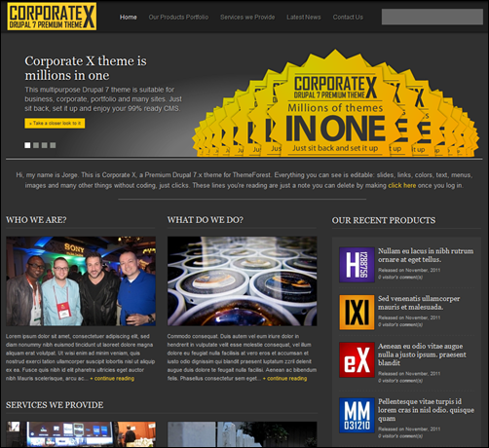Select the second slider pagination square

tap(36, 145)
